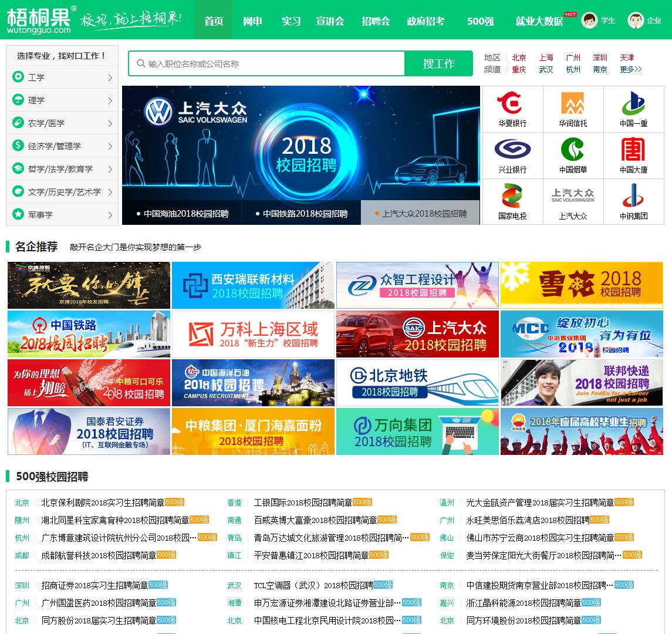Switch banner to 上汽大众2018校园招聘
672x634 pixels.
420,213
